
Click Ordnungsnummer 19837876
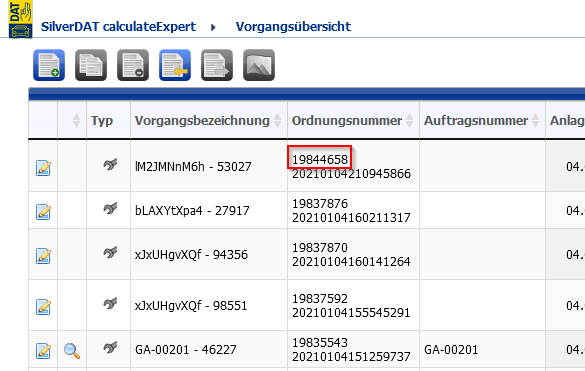point(320,204)
